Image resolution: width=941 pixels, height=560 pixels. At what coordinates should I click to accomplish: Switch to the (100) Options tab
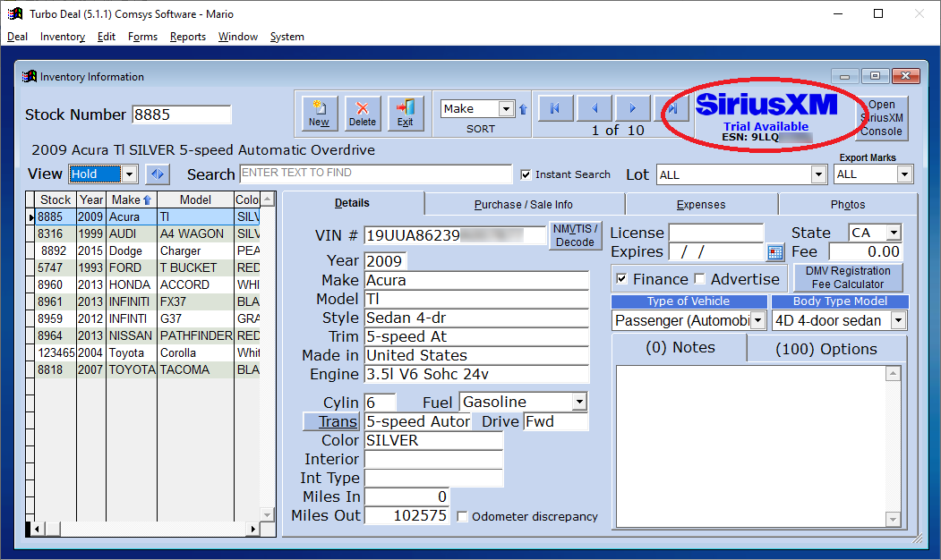pyautogui.click(x=826, y=349)
